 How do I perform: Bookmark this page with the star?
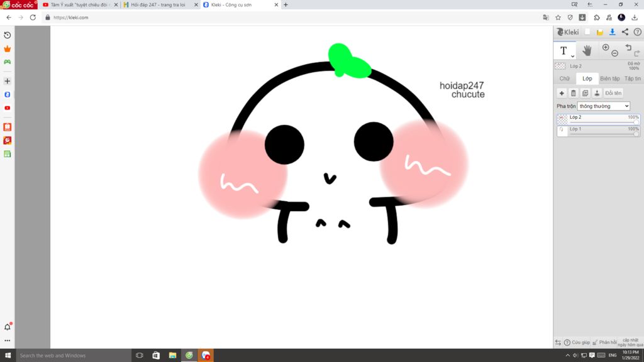tap(558, 18)
